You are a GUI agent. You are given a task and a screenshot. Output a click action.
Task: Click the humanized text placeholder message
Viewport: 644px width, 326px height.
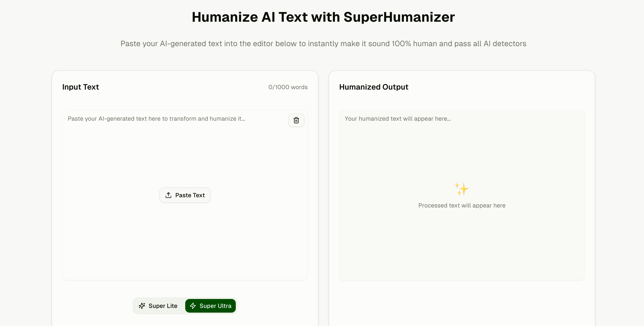coord(398,119)
